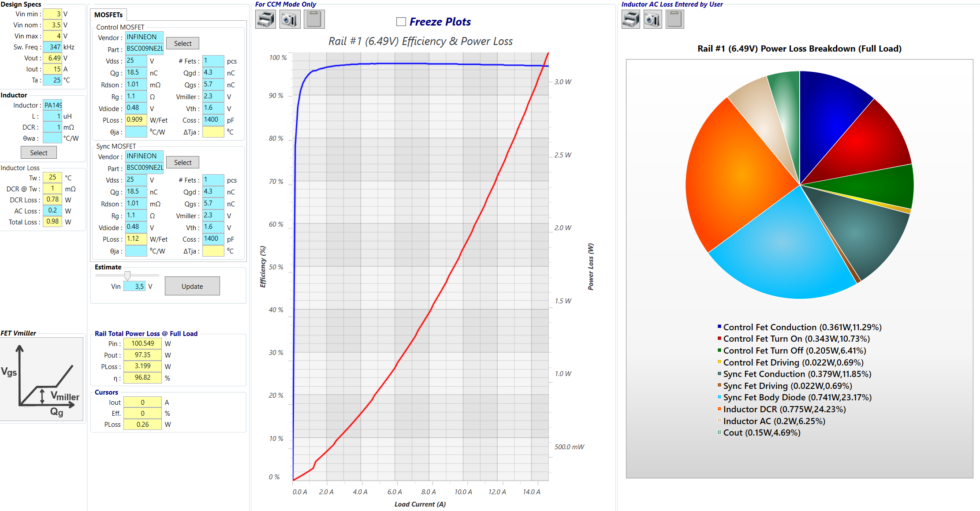Adjust the Vin estimate slider thumb
980x511 pixels.
point(127,276)
